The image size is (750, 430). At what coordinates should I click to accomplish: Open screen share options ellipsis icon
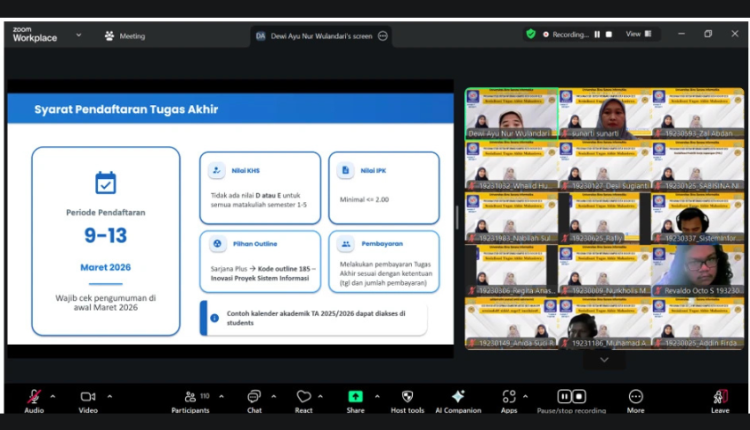(x=383, y=36)
